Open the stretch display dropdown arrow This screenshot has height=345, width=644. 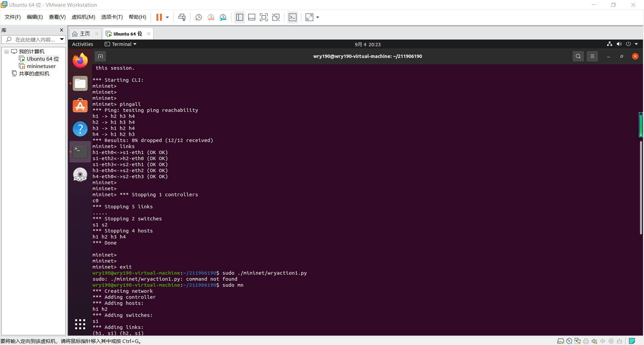(318, 17)
